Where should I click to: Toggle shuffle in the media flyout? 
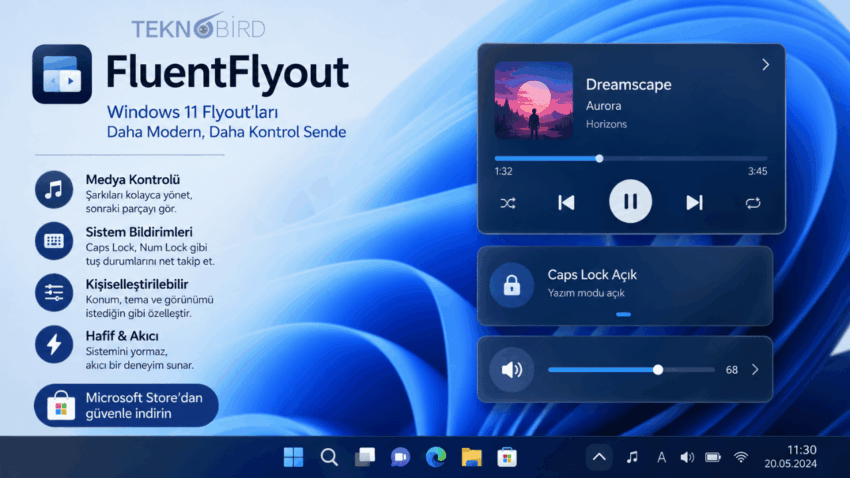(x=508, y=203)
